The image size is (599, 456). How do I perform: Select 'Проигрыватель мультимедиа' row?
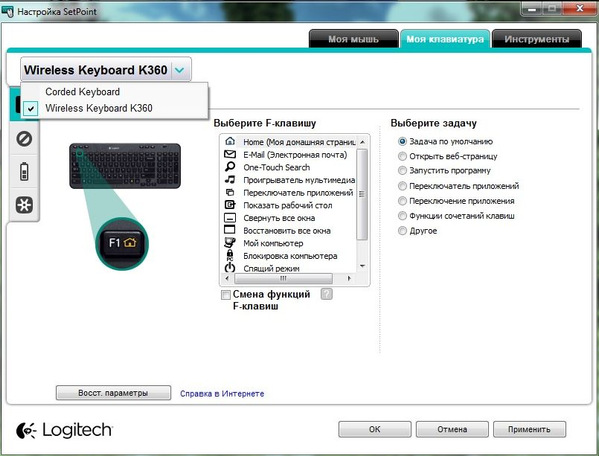pyautogui.click(x=289, y=180)
